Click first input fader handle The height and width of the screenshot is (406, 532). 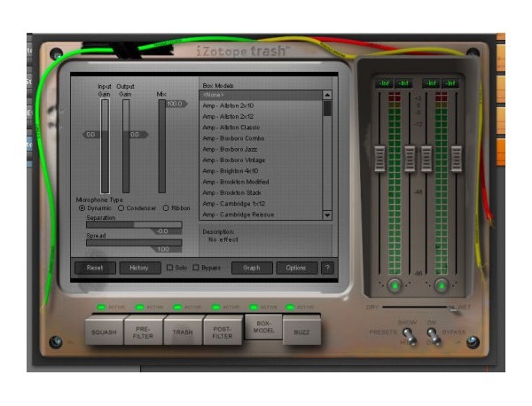click(x=379, y=159)
